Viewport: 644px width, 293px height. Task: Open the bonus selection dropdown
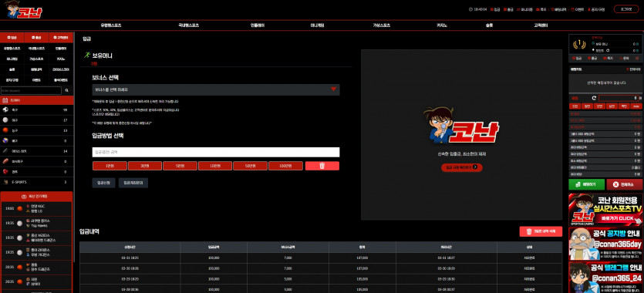[x=216, y=89]
